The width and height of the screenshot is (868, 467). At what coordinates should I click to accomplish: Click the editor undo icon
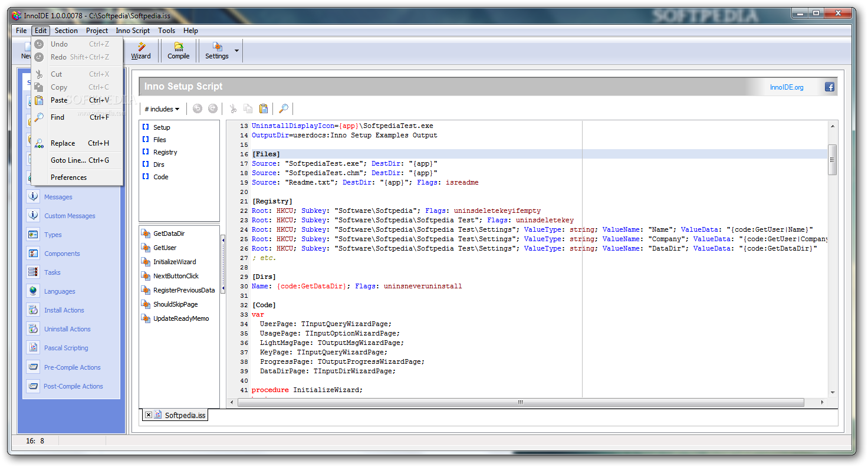pyautogui.click(x=198, y=108)
